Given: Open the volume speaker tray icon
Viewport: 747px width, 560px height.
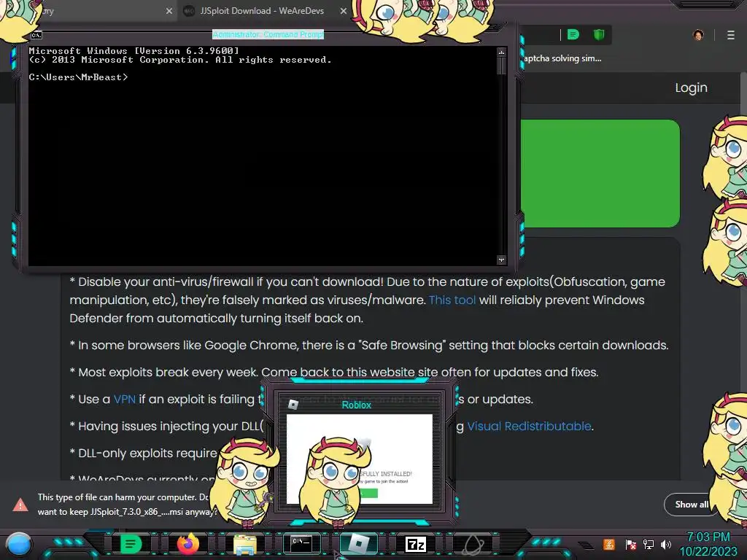Looking at the screenshot, I should [665, 544].
